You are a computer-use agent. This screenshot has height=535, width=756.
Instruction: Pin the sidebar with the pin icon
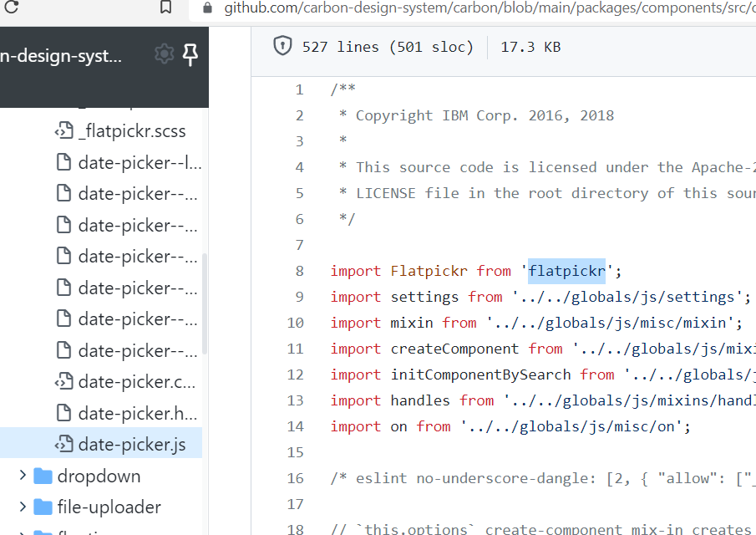(190, 54)
